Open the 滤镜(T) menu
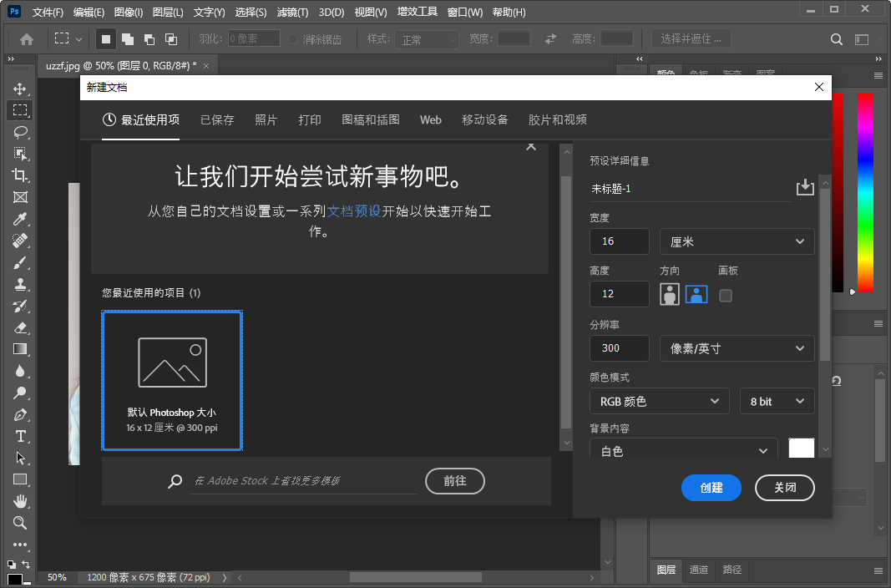The width and height of the screenshot is (891, 588). [x=292, y=12]
